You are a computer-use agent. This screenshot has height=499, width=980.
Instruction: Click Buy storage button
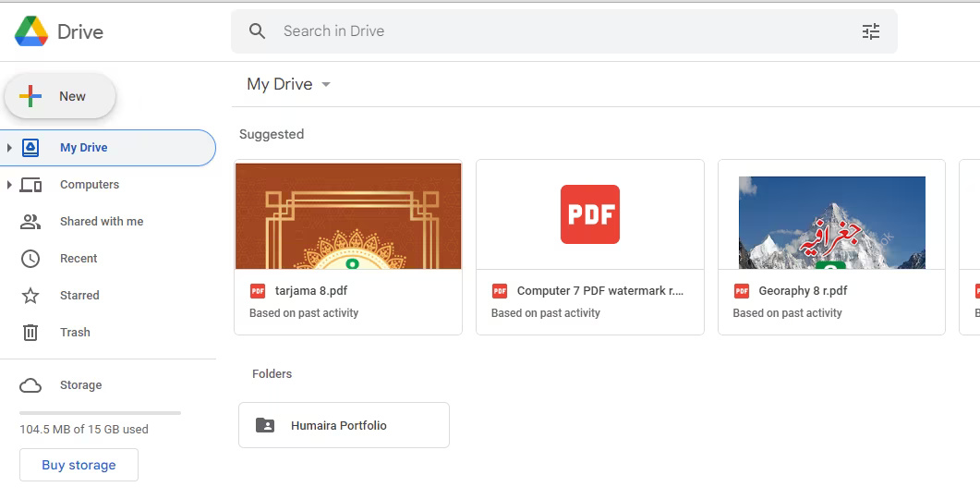coord(79,465)
